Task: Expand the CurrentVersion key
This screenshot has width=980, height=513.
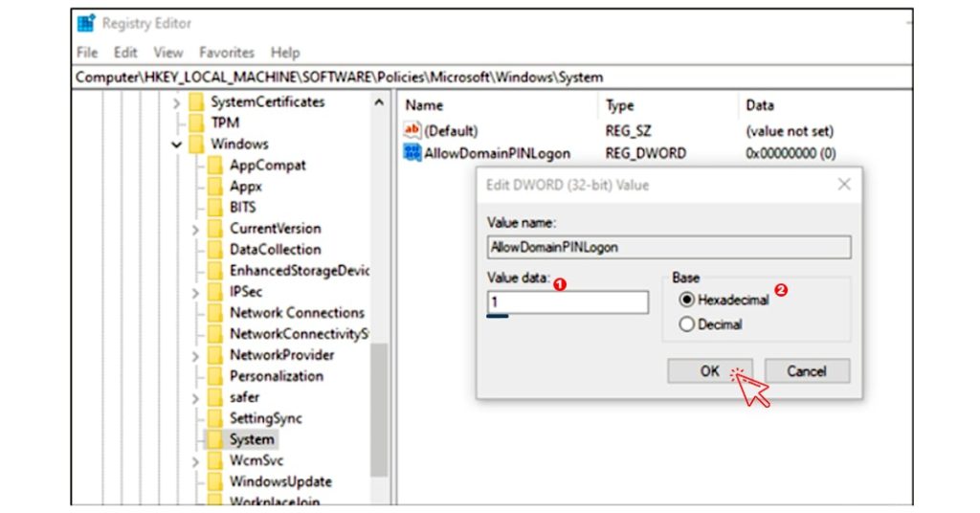Action: point(195,230)
